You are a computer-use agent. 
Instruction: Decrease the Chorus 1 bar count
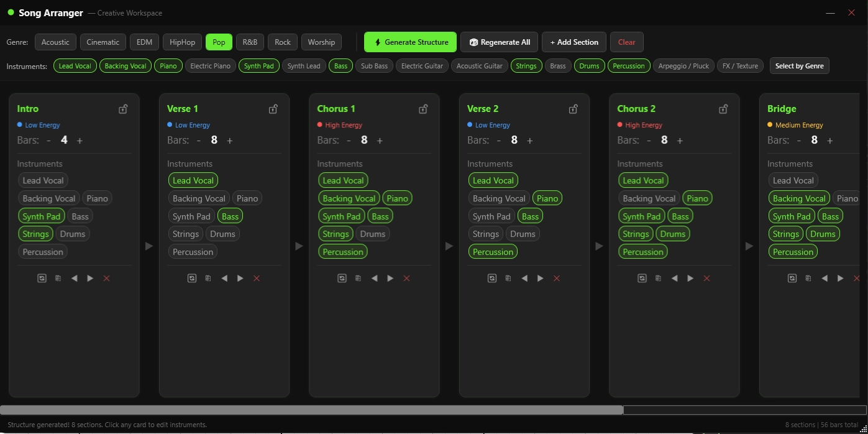click(x=349, y=141)
